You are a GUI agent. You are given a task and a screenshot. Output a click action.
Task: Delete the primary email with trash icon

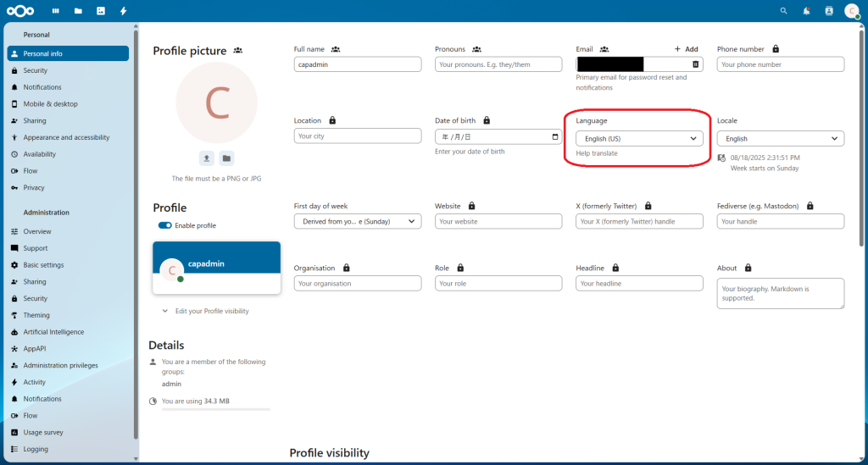[x=695, y=64]
